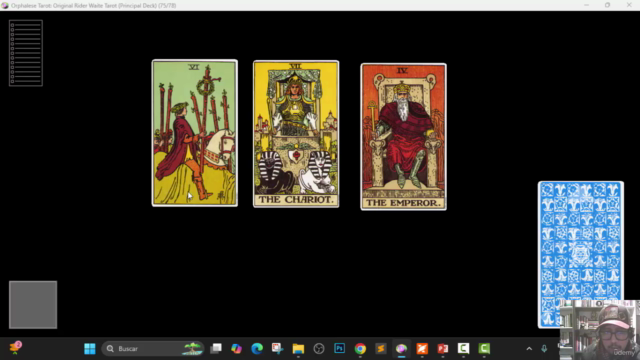Viewport: 640px width, 360px height.
Task: Open the spread list panel thumbnail
Action: 26,53
